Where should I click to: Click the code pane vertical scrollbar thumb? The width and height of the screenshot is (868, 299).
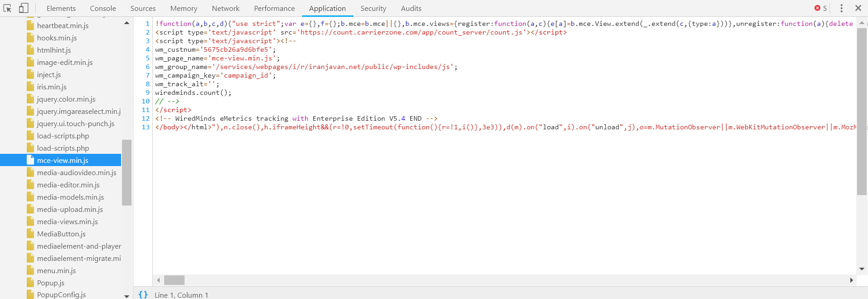point(862,112)
